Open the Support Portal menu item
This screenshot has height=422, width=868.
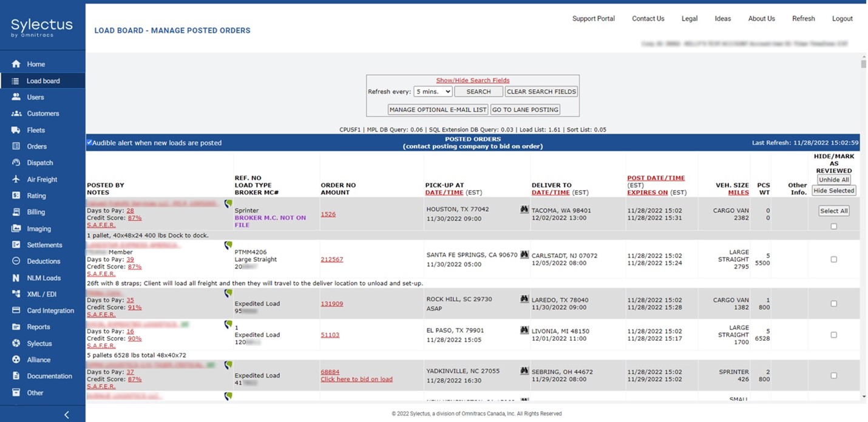pyautogui.click(x=593, y=18)
